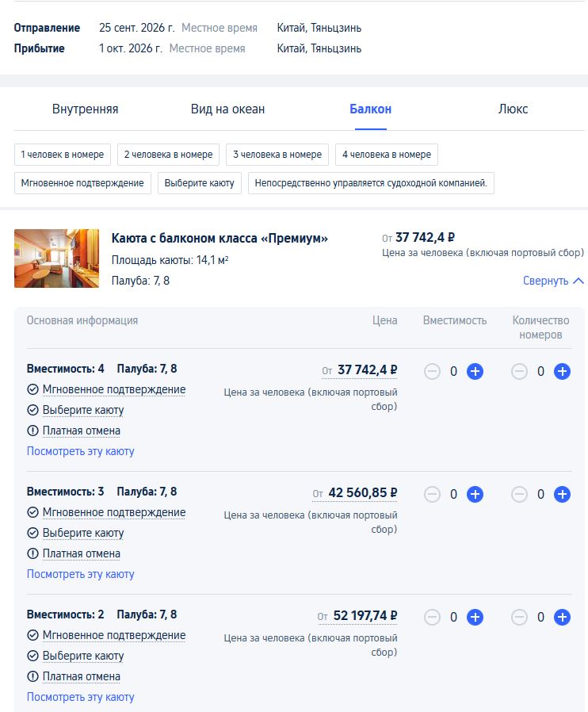
Task: Switch to the Внутренняя cabin tab
Action: (x=86, y=109)
